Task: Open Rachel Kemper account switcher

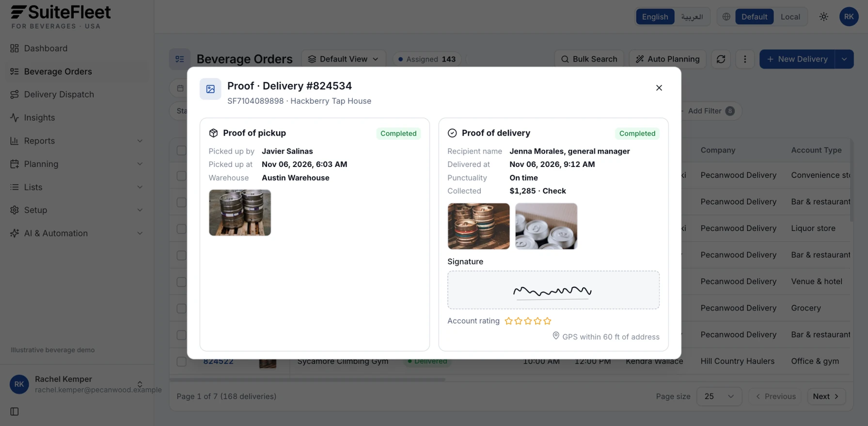Action: pyautogui.click(x=78, y=384)
